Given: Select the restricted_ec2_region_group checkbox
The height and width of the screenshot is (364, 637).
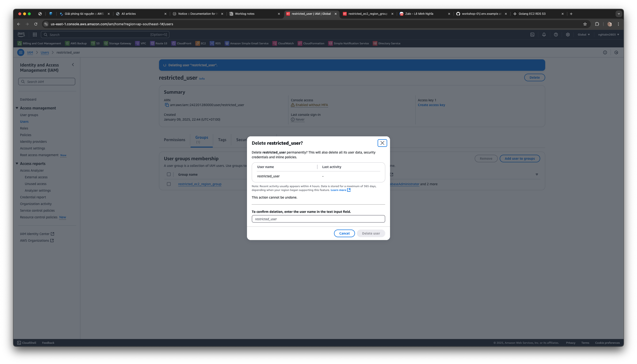Looking at the screenshot, I should point(169,184).
